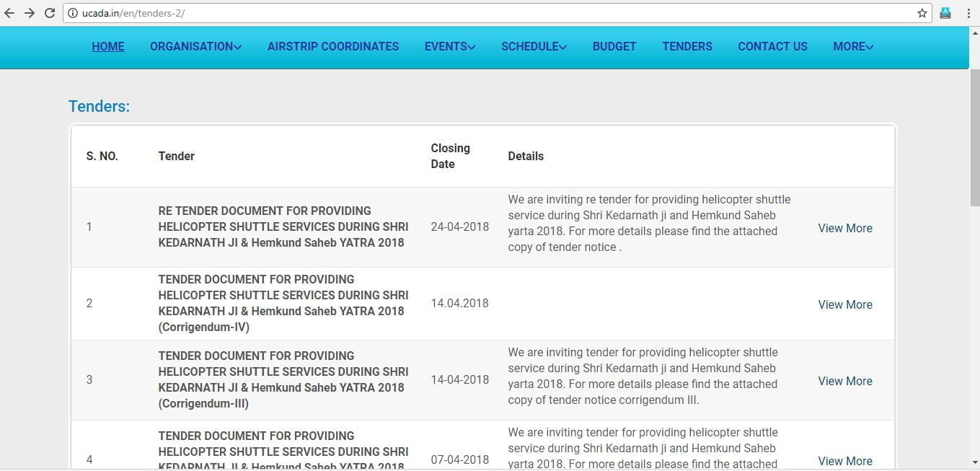Reload the page with refresh icon

coord(50,13)
